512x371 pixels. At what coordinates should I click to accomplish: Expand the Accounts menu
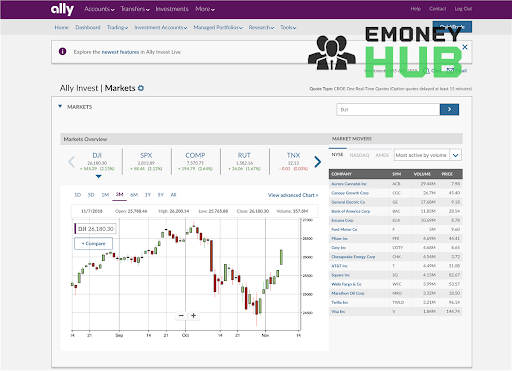click(99, 9)
